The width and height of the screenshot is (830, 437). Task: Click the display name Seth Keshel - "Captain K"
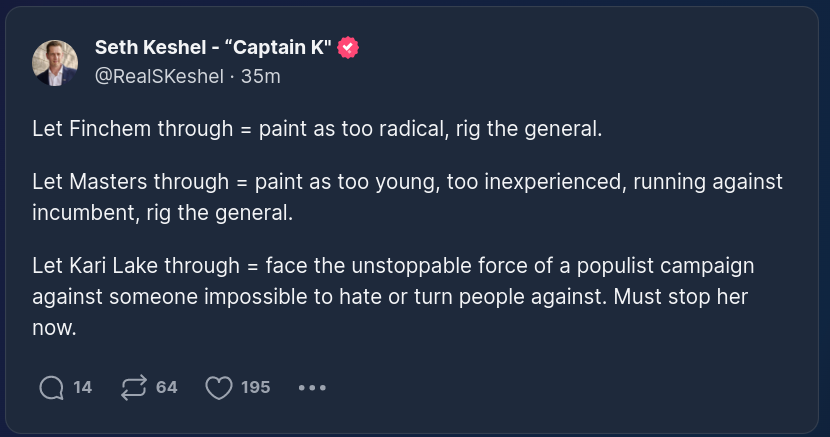pos(214,47)
